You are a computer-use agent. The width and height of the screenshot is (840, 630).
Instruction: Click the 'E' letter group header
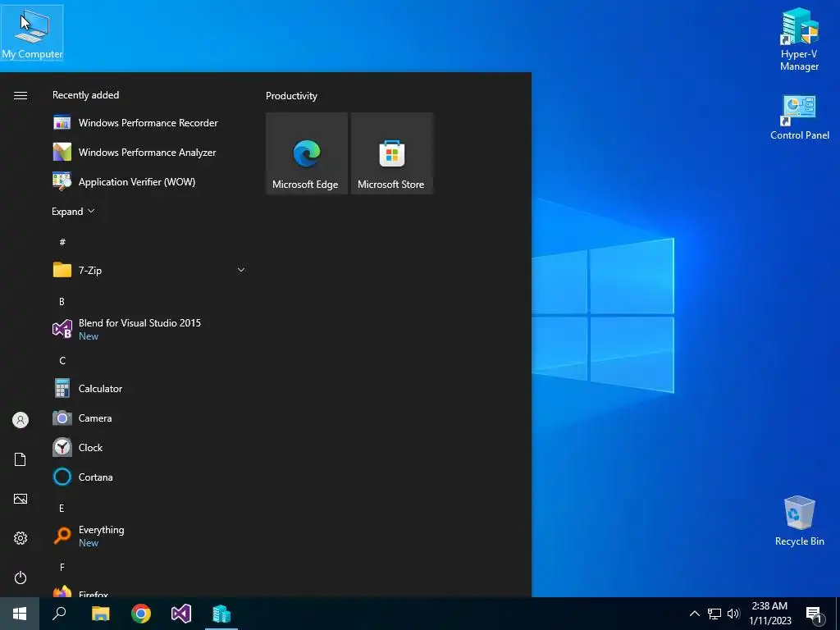coord(62,509)
